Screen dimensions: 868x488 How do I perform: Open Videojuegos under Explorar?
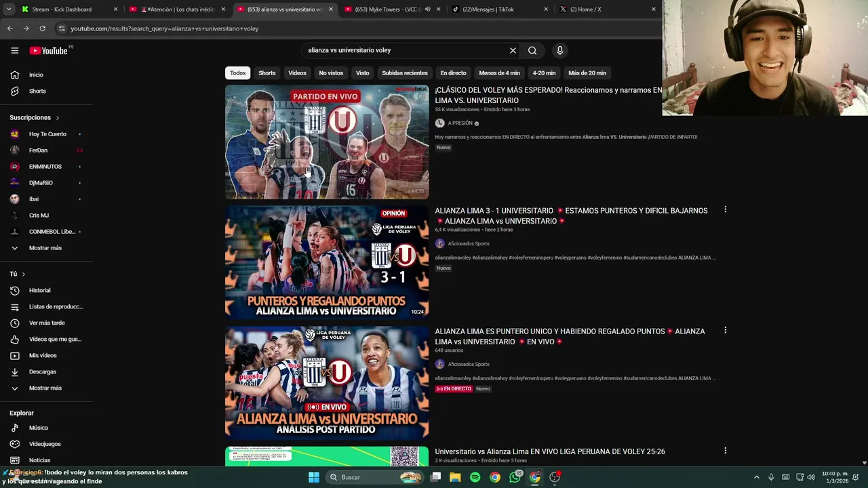click(x=46, y=444)
